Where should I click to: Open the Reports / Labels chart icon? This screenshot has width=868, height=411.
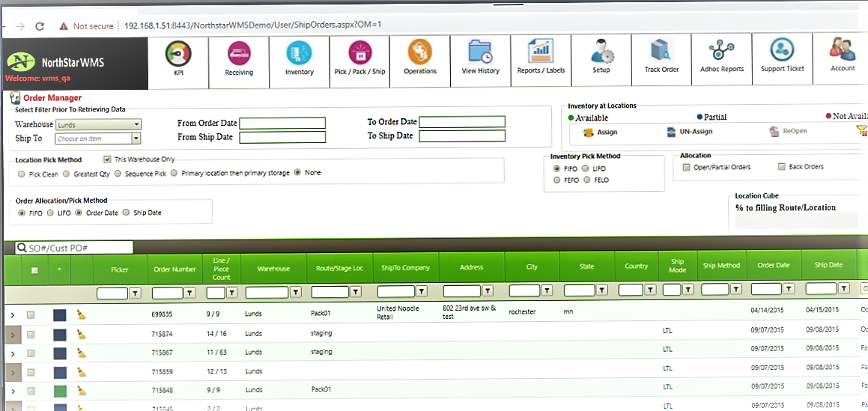click(540, 52)
